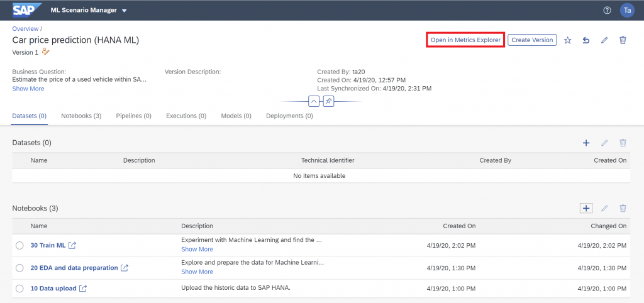Click the "Version Description:" label
The image size is (644, 303).
point(192,72)
